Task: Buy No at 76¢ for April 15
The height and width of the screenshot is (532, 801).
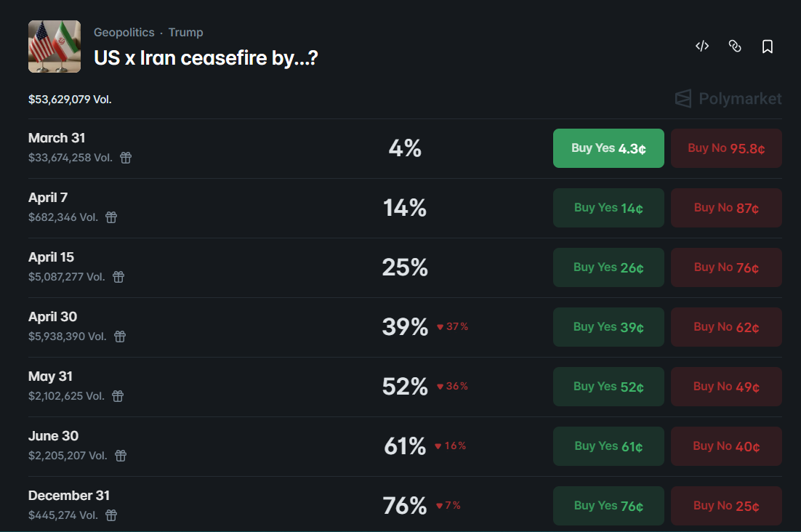Action: coord(726,267)
